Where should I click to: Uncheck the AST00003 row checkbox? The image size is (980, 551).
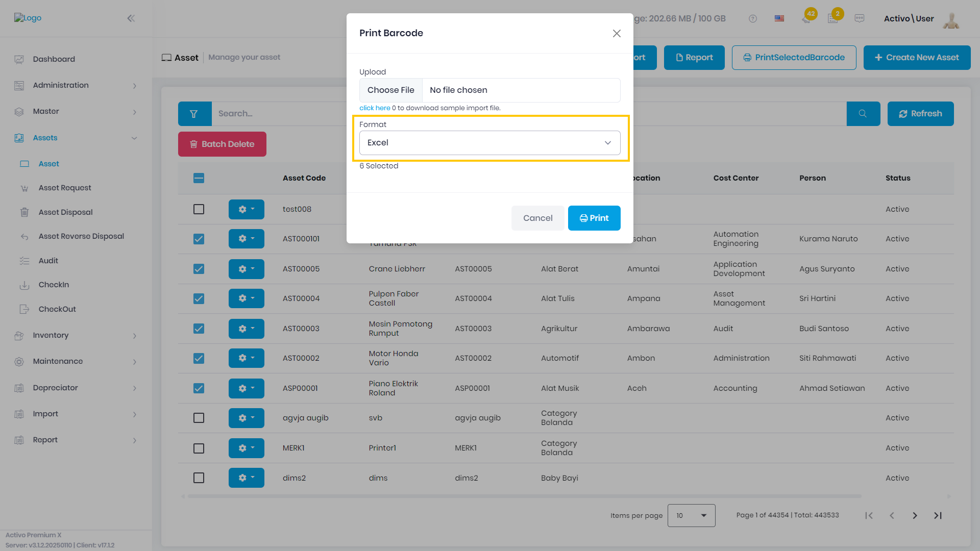click(199, 329)
